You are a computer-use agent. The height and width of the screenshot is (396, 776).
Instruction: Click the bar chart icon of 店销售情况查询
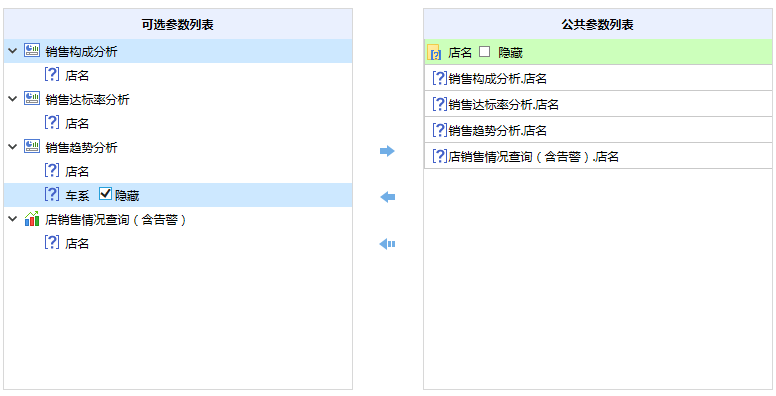(32, 219)
